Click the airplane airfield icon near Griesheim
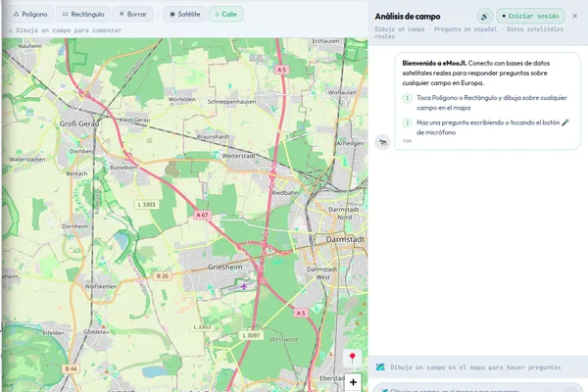 coord(244,287)
